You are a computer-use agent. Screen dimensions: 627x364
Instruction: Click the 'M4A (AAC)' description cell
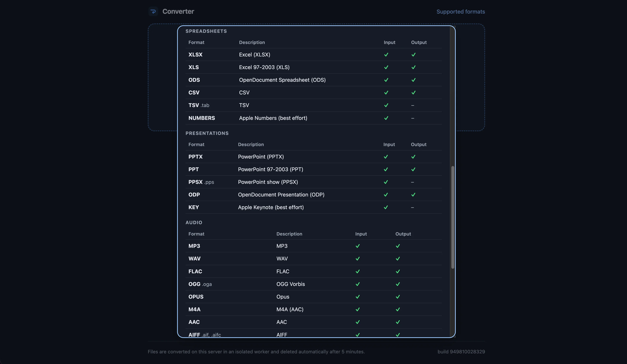[x=290, y=310]
